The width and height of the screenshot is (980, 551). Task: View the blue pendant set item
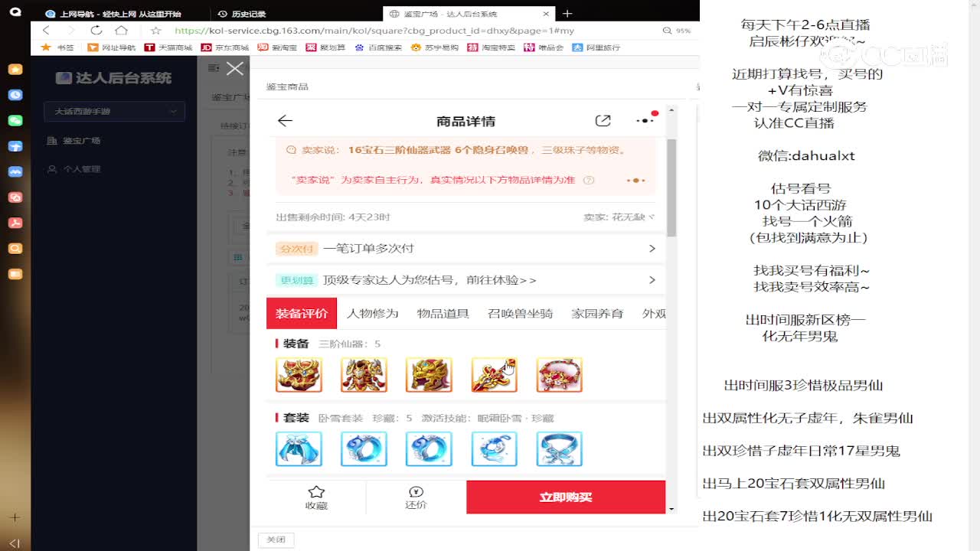coord(494,449)
